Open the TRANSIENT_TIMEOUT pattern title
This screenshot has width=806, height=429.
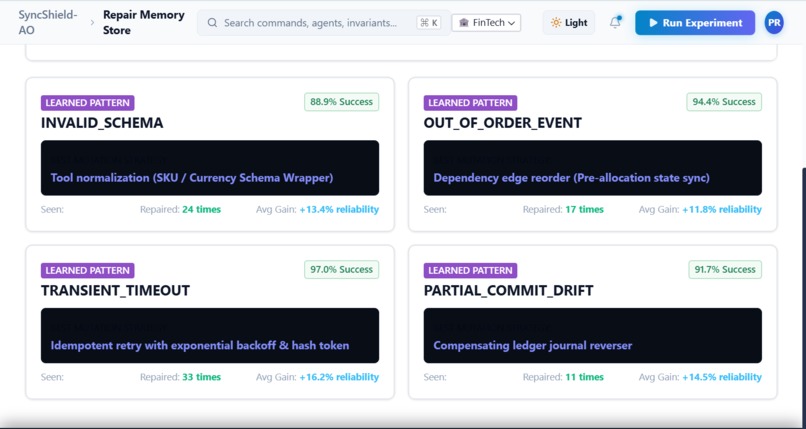tap(115, 290)
